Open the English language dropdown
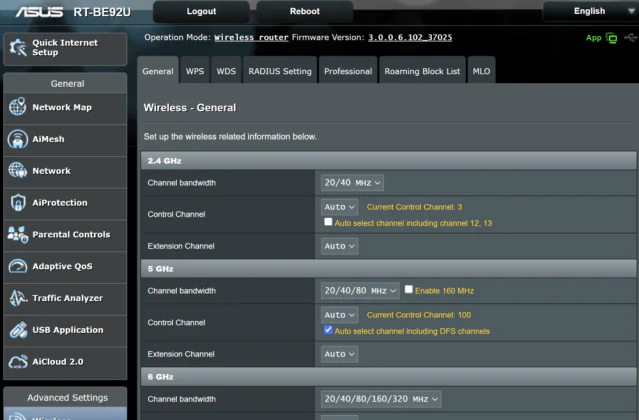Screen dimensions: 639x420 pos(591,11)
